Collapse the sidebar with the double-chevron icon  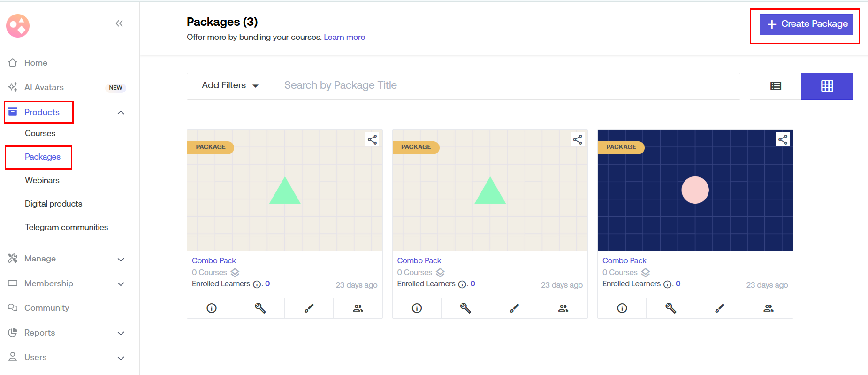[x=119, y=23]
